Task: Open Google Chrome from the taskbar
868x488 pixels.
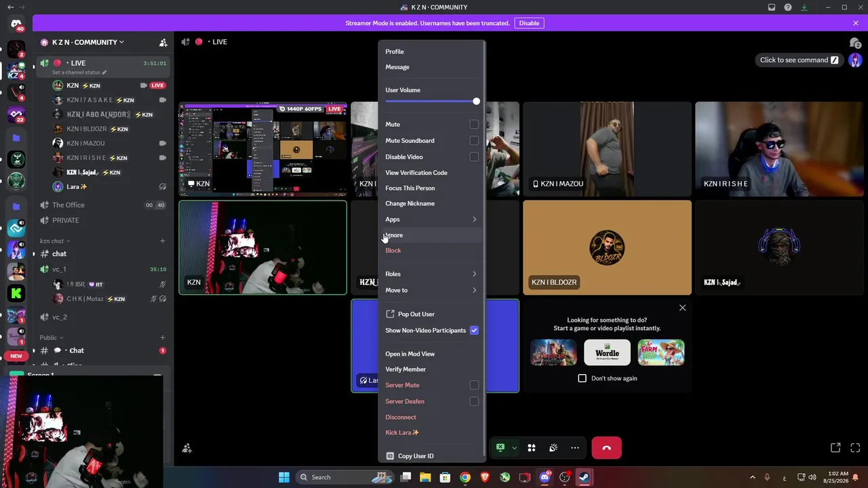Action: 465,477
